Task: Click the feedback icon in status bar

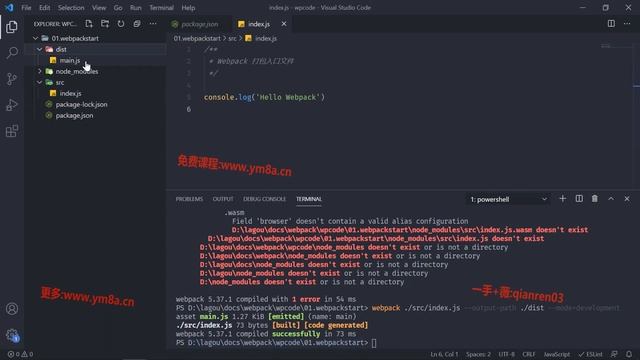Action: coord(614,354)
